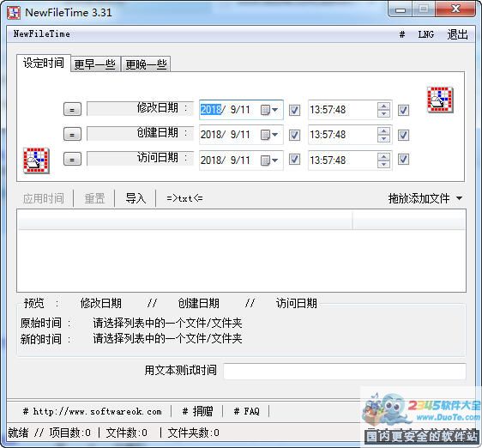Click the =>txt<= export button

[x=184, y=198]
